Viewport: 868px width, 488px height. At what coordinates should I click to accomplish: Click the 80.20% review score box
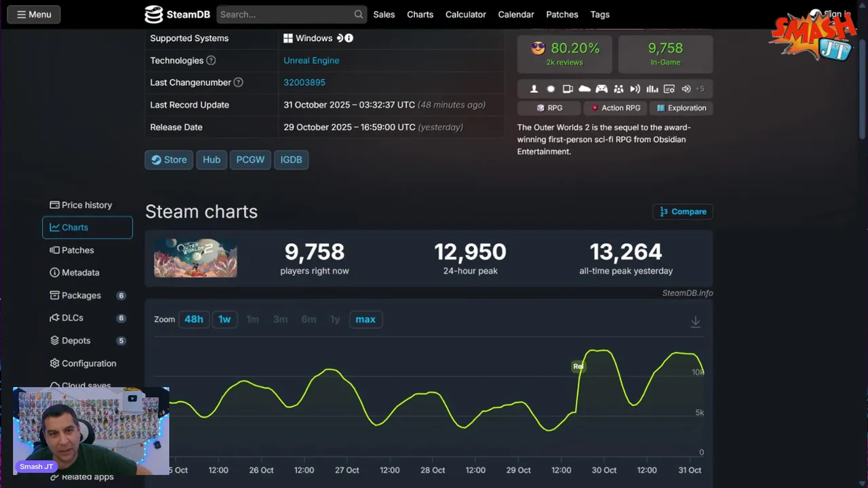(x=564, y=54)
